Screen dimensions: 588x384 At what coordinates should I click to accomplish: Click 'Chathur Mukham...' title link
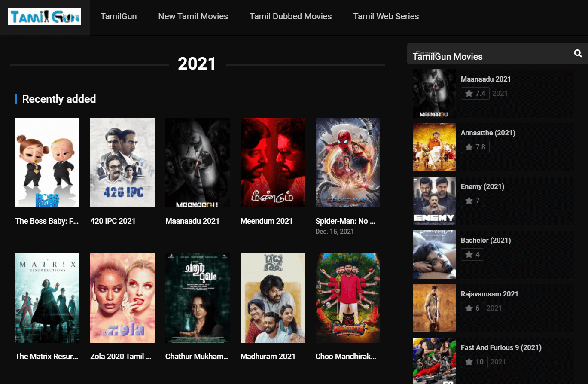tap(197, 357)
